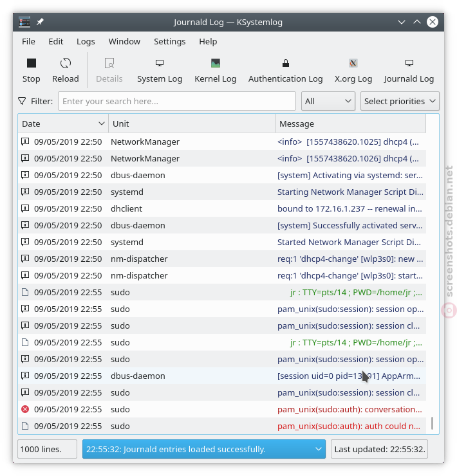Viewport: 457px width, 476px height.
Task: Open the Edit menu
Action: click(56, 41)
